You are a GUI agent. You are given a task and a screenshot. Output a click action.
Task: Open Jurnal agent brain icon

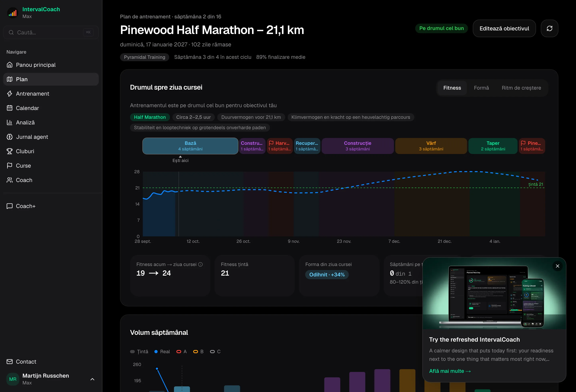click(10, 137)
